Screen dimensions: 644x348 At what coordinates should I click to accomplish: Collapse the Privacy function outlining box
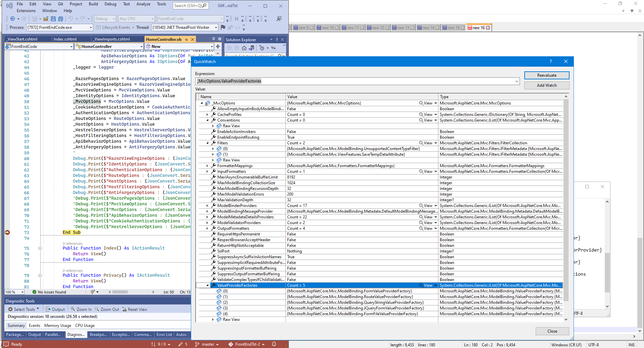pyautogui.click(x=40, y=275)
